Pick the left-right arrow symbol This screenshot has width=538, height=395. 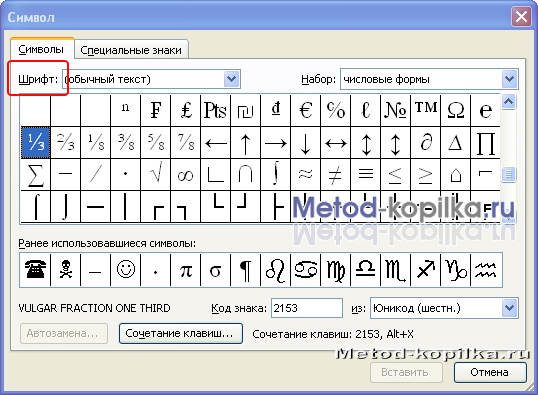pyautogui.click(x=336, y=142)
